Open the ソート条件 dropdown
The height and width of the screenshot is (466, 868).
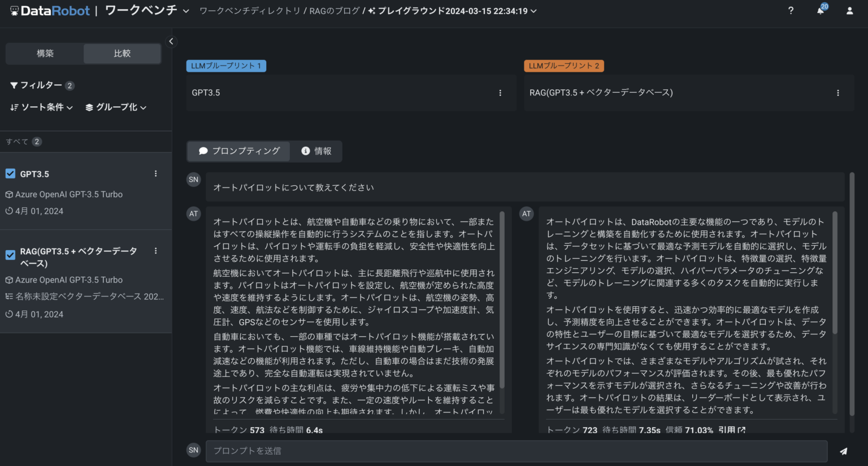41,107
